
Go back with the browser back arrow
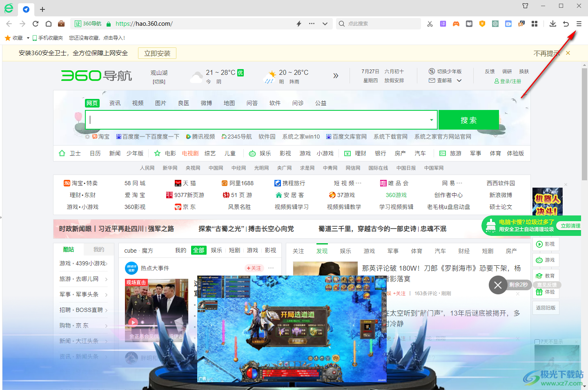tap(9, 24)
